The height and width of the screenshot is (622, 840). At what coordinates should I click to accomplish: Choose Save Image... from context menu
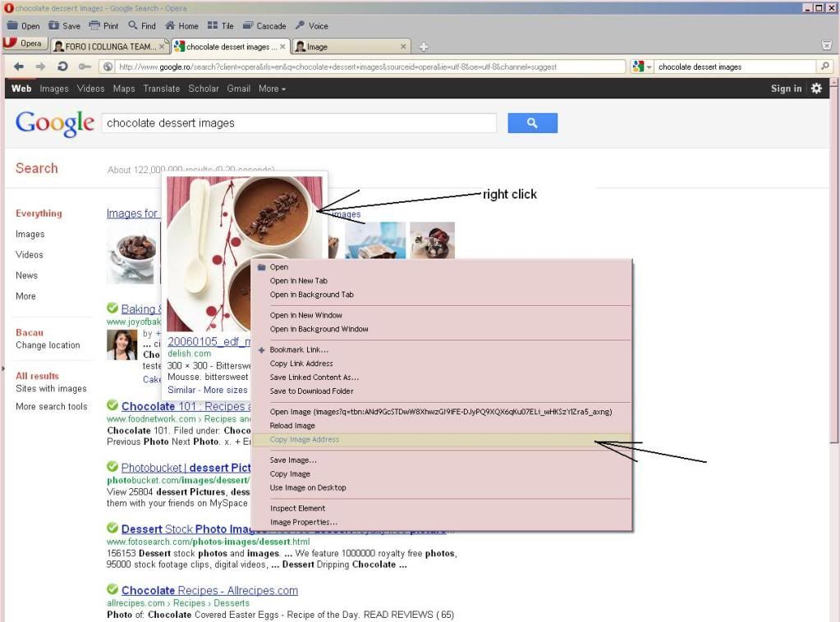point(293,460)
